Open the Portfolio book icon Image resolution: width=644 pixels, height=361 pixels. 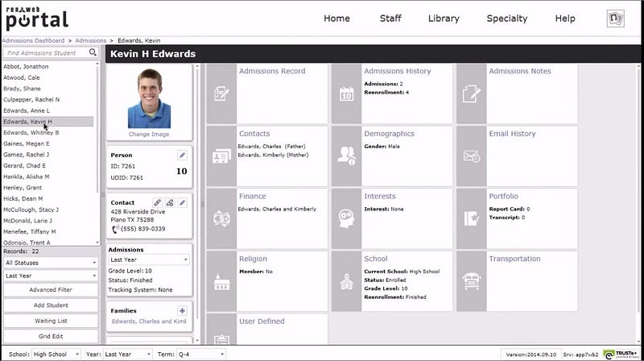tap(472, 218)
